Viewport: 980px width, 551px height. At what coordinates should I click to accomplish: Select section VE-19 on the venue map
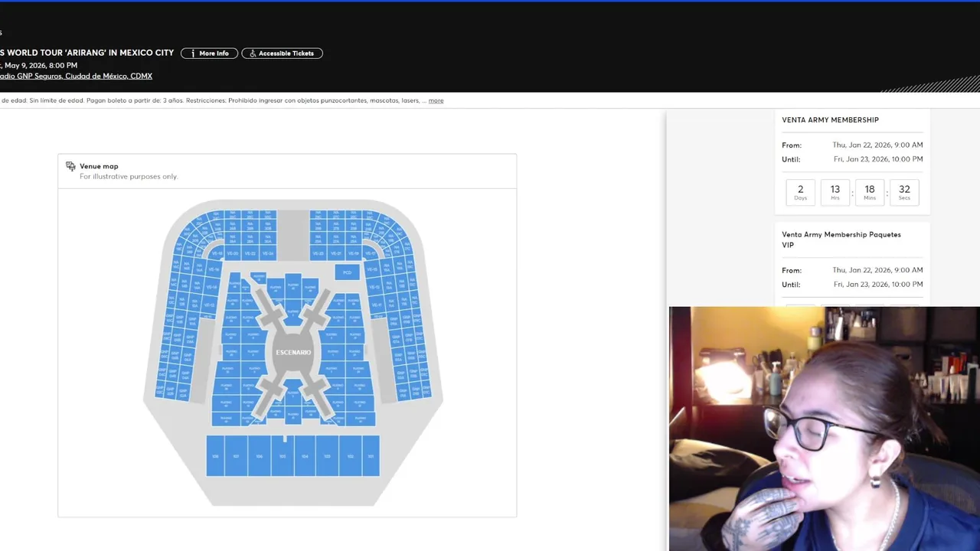coord(354,253)
